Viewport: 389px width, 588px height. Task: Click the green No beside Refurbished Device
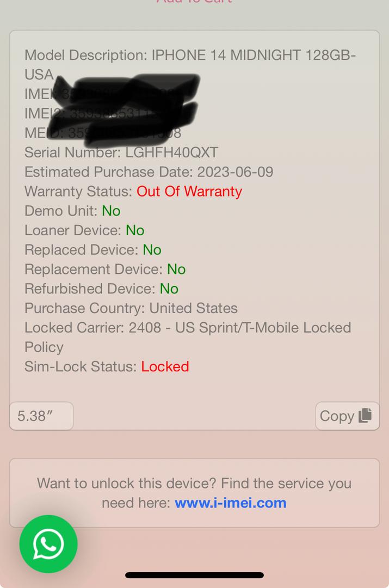(x=169, y=289)
